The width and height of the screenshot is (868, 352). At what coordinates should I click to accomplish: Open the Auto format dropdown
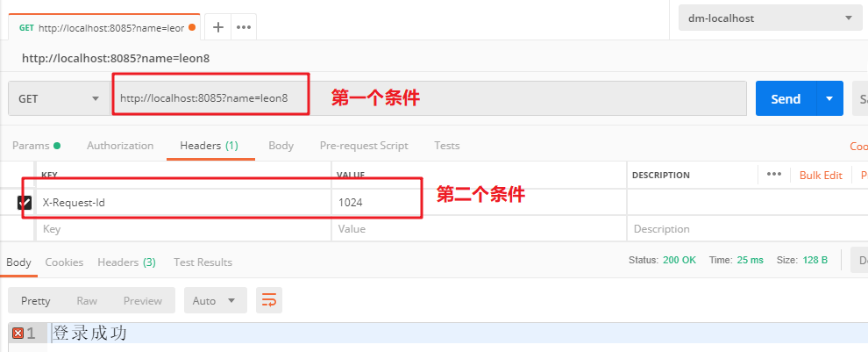point(215,300)
